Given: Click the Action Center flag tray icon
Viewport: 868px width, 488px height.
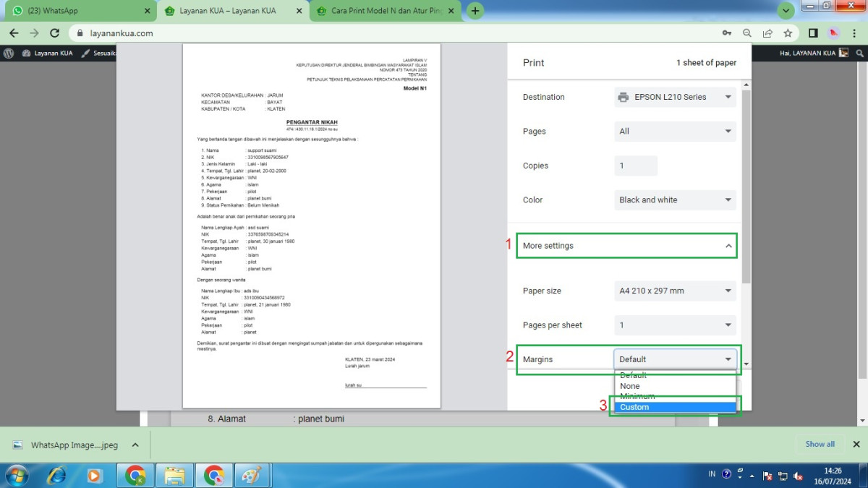Looking at the screenshot, I should click(x=768, y=475).
